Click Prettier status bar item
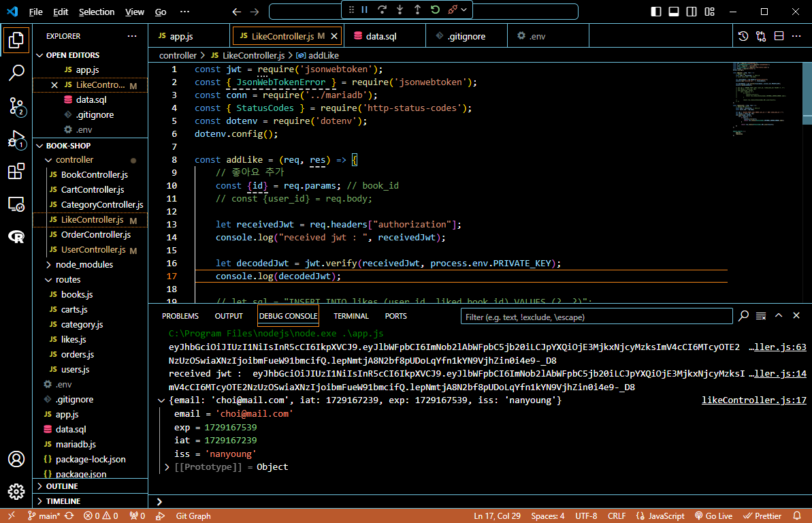 click(762, 516)
